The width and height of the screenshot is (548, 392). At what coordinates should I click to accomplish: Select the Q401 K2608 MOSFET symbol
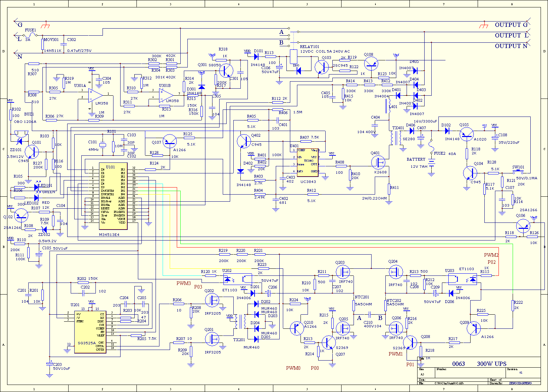379,162
